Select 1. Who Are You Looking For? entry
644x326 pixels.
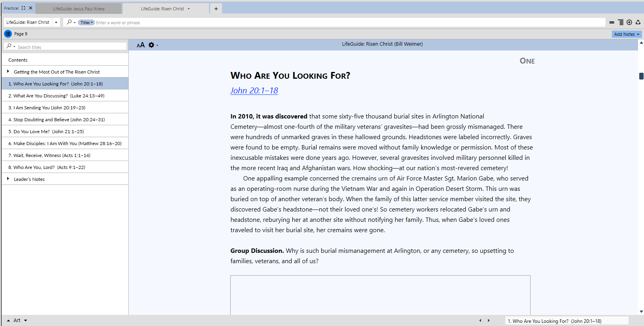(65, 84)
